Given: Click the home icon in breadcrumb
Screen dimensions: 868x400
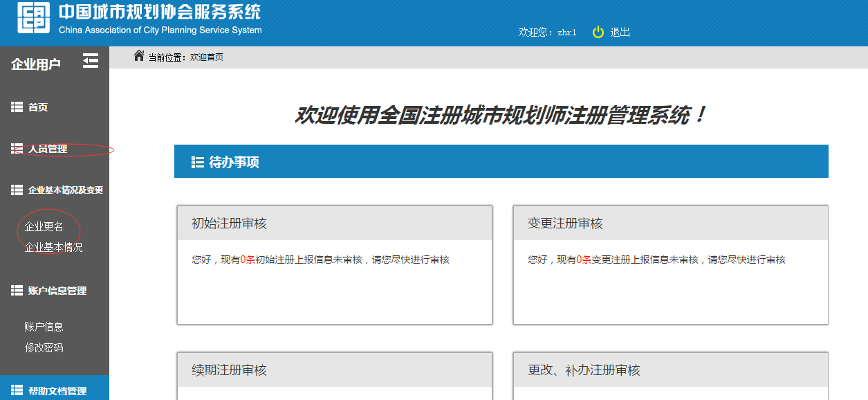Looking at the screenshot, I should (139, 56).
